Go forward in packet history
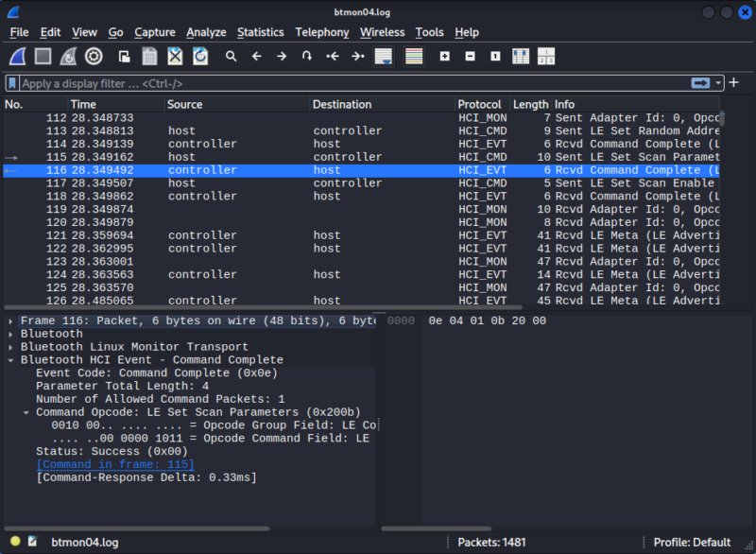This screenshot has width=756, height=554. pyautogui.click(x=282, y=57)
